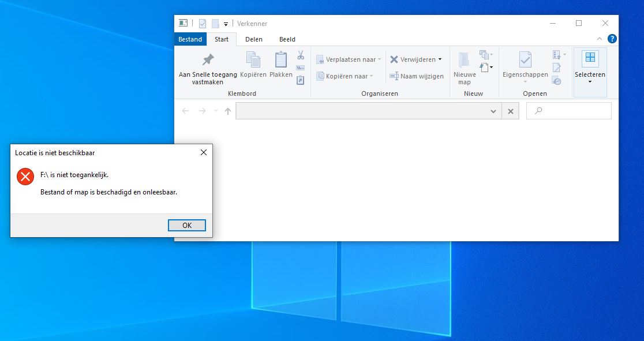Image resolution: width=644 pixels, height=341 pixels.
Task: Click the scissors cut icon
Action: [301, 55]
